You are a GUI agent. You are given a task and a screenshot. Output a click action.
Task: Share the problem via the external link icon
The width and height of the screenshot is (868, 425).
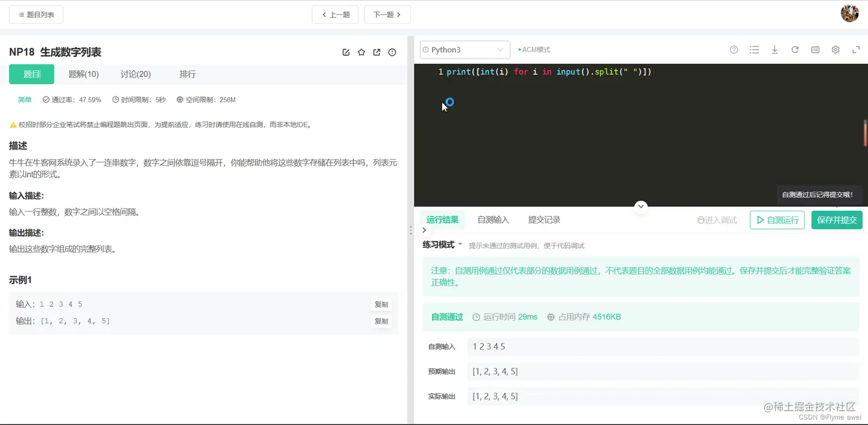pos(377,52)
